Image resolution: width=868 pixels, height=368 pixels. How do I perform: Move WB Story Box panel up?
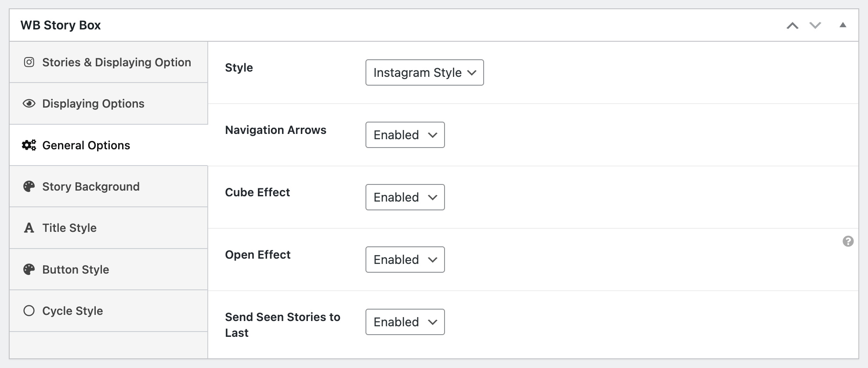(x=792, y=25)
